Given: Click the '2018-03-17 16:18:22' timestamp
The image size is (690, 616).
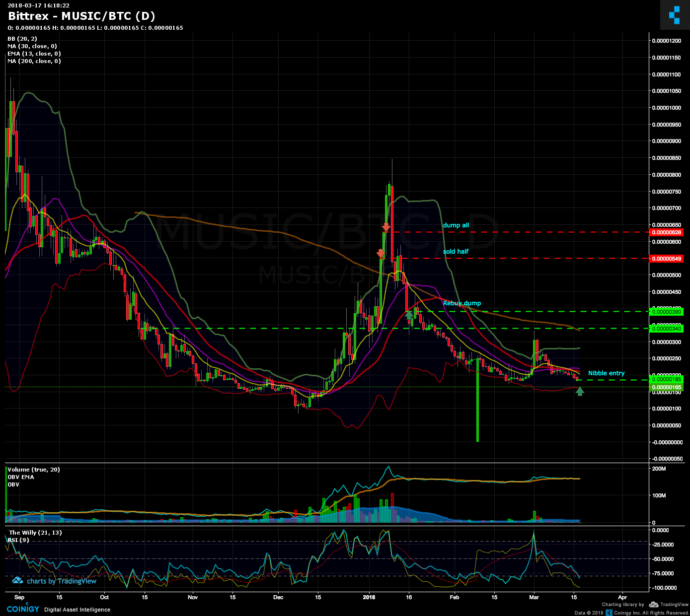Looking at the screenshot, I should pyautogui.click(x=38, y=5).
